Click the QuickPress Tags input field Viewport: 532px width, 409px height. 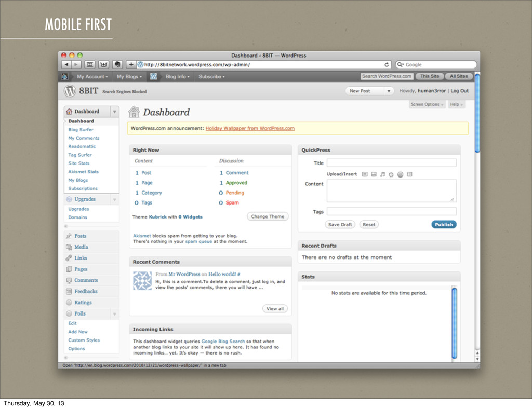point(392,211)
